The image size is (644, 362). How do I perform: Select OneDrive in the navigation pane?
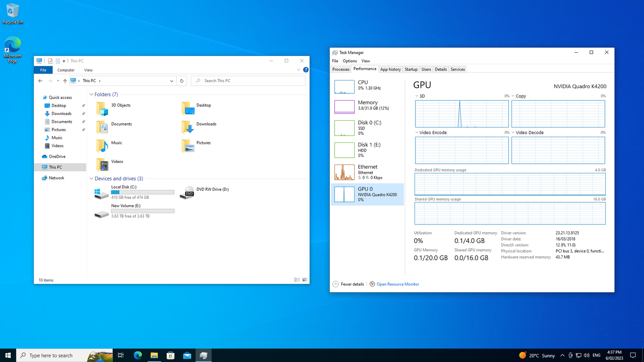(57, 156)
